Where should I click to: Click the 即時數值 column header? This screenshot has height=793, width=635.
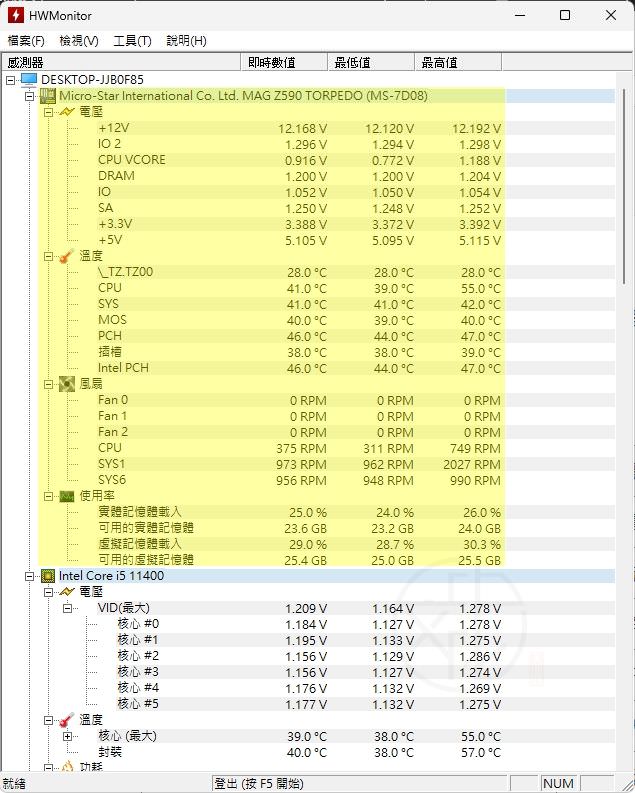click(x=284, y=62)
